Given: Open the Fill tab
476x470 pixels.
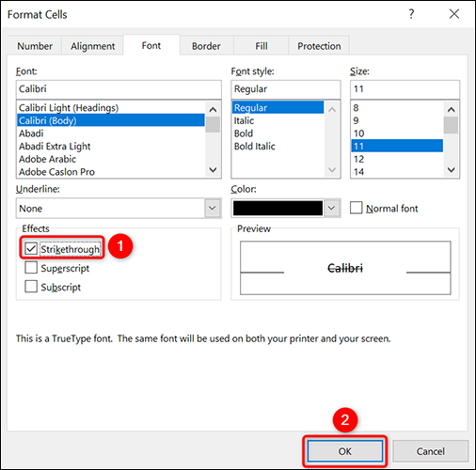Looking at the screenshot, I should coord(262,46).
